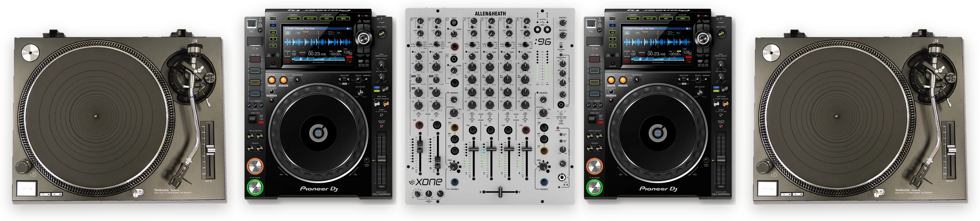This screenshot has width=980, height=221.
Task: Tap the orange Cue button on right CDJ
Action: click(x=595, y=166)
